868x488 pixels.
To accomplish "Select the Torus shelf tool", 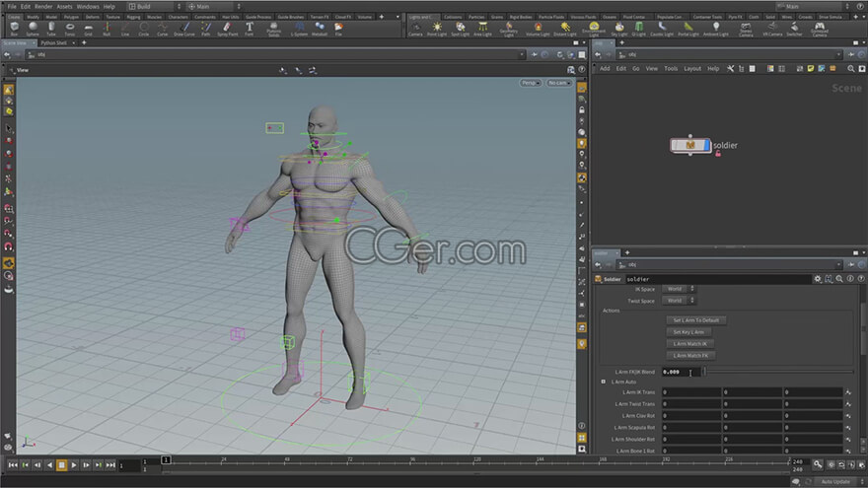I will pos(70,29).
